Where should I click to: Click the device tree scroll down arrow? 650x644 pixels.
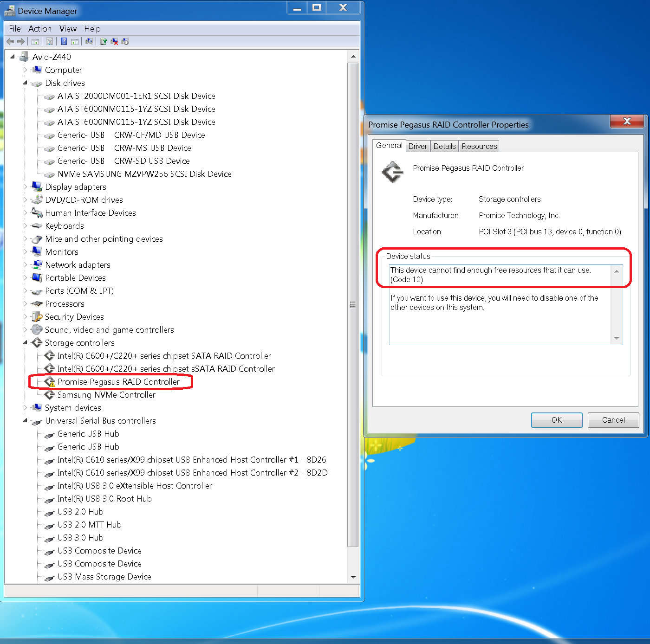353,577
